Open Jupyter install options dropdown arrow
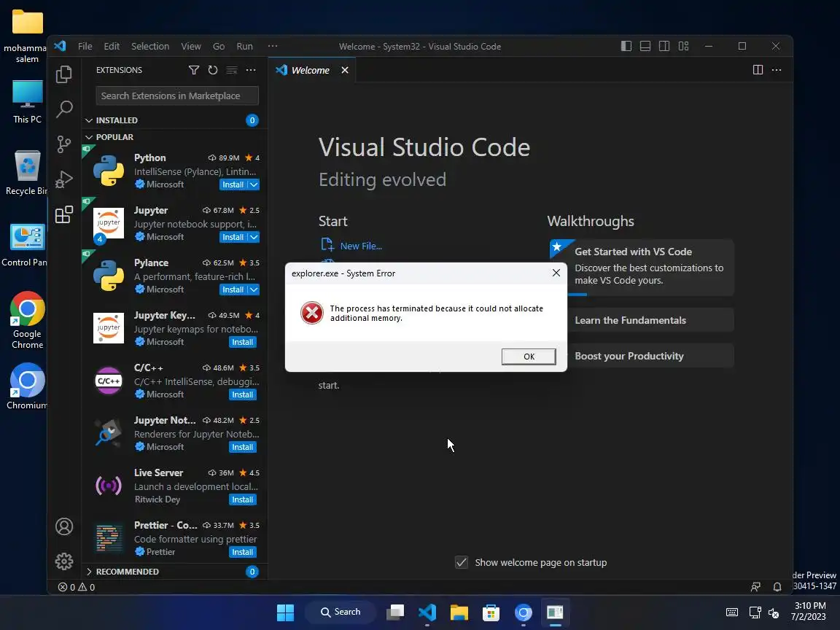The height and width of the screenshot is (630, 840). click(x=254, y=237)
